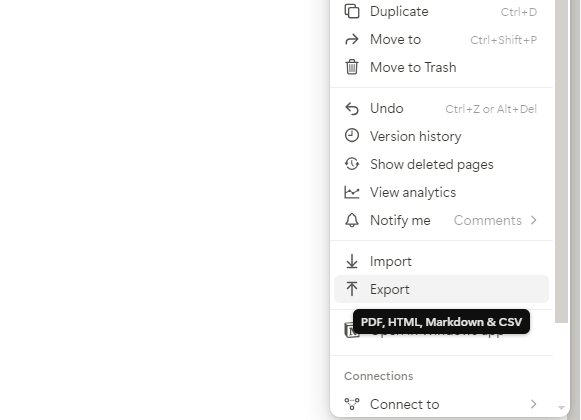The image size is (581, 420).
Task: Select Move to Trash menu entry
Action: point(441,67)
